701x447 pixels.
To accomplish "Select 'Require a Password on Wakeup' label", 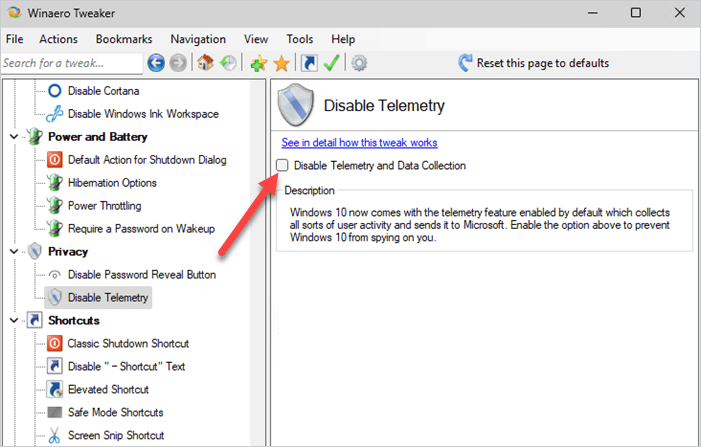I will click(141, 229).
